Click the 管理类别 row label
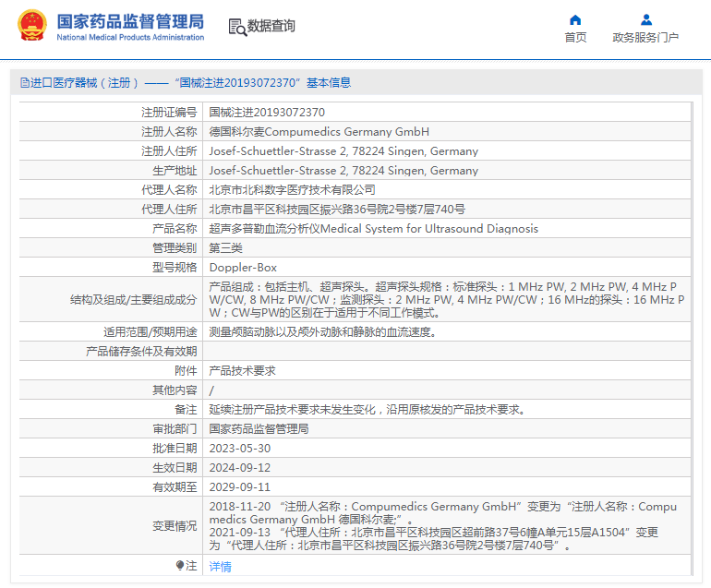711x588 pixels. pos(175,248)
